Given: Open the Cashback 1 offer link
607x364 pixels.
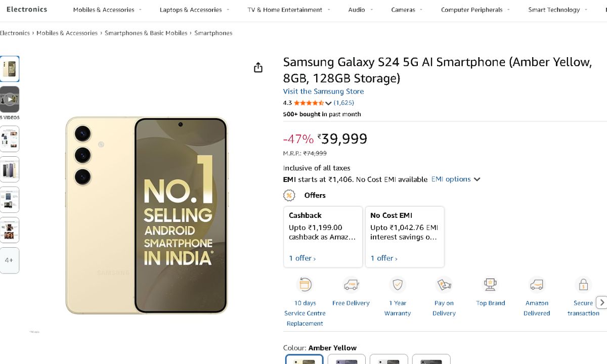Looking at the screenshot, I should click(302, 258).
